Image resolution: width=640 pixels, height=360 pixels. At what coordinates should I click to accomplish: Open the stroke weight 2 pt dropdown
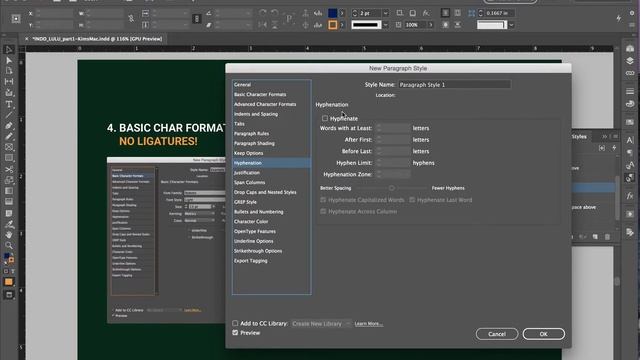386,13
